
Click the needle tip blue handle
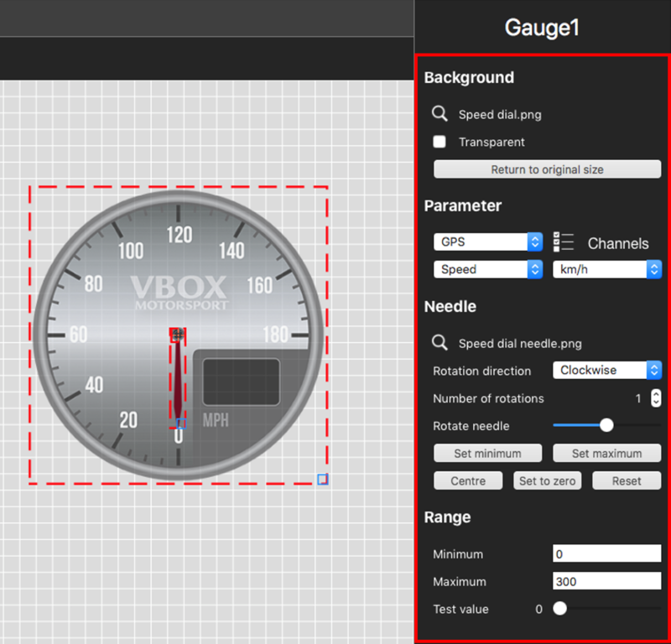click(x=181, y=423)
